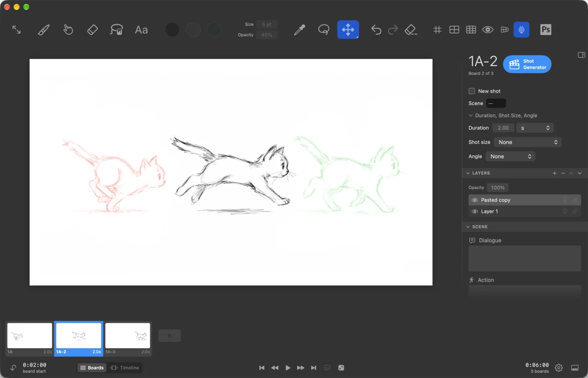Toggle the thirds guide

(x=471, y=30)
